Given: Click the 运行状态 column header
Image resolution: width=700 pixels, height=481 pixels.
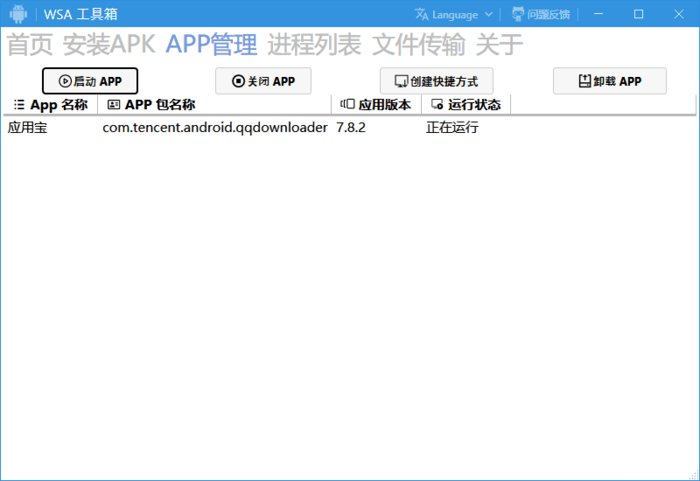Looking at the screenshot, I should (465, 104).
